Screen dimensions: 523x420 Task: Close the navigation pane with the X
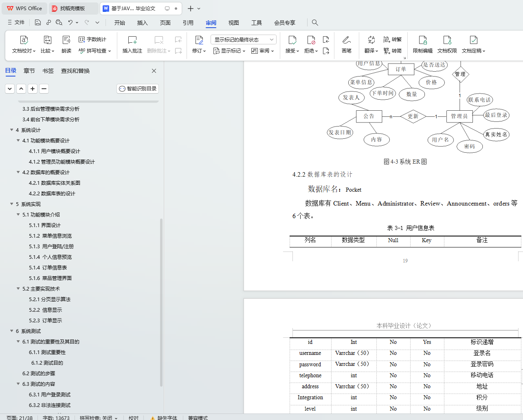(154, 71)
